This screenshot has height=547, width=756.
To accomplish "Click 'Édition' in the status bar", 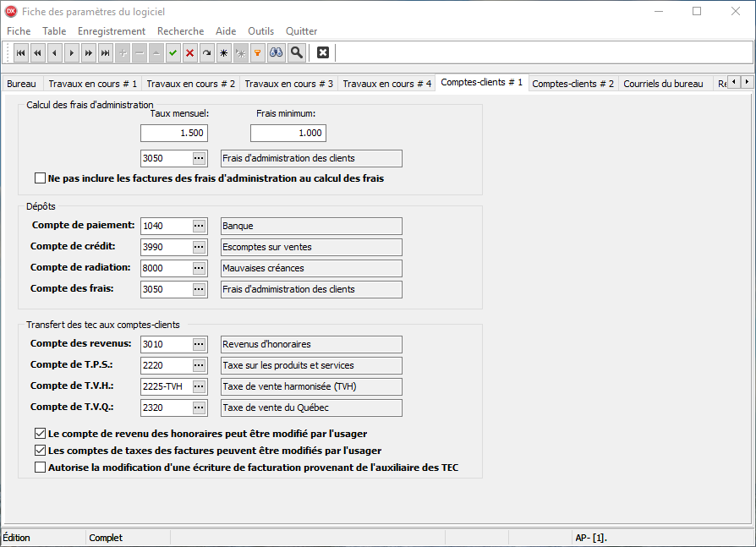I will click(16, 538).
